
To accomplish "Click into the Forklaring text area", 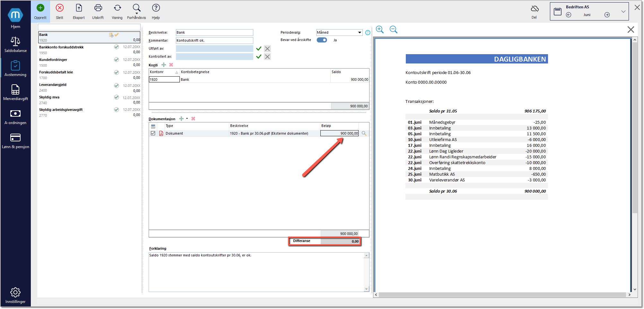I will click(257, 272).
